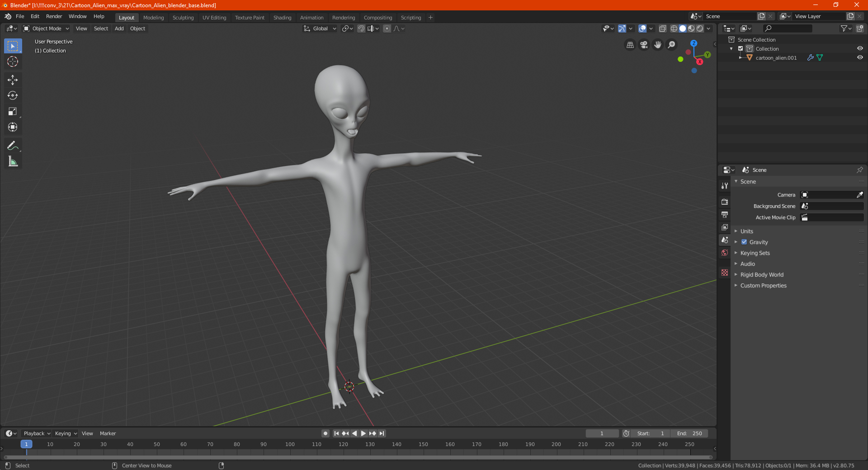Play the animation forward
Screen dimensions: 868x470
point(363,433)
